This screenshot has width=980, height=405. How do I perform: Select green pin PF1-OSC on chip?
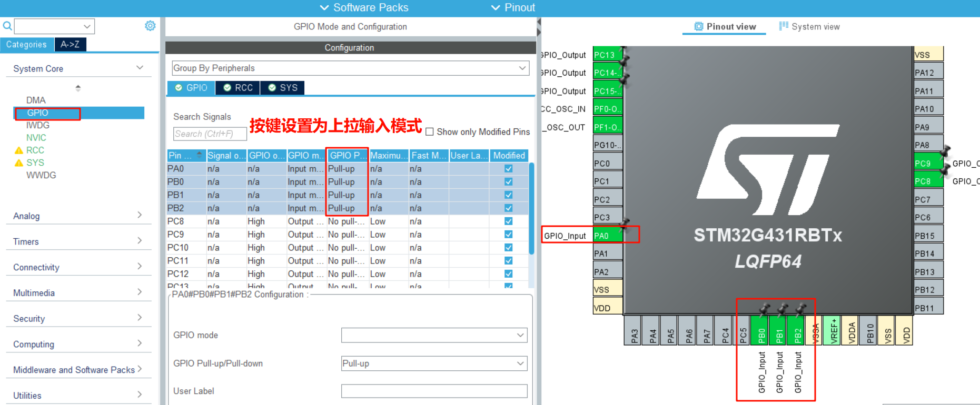[x=608, y=127]
